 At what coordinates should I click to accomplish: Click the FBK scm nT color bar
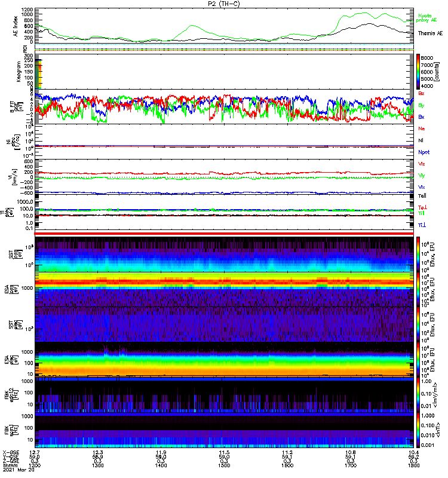pos(418,430)
